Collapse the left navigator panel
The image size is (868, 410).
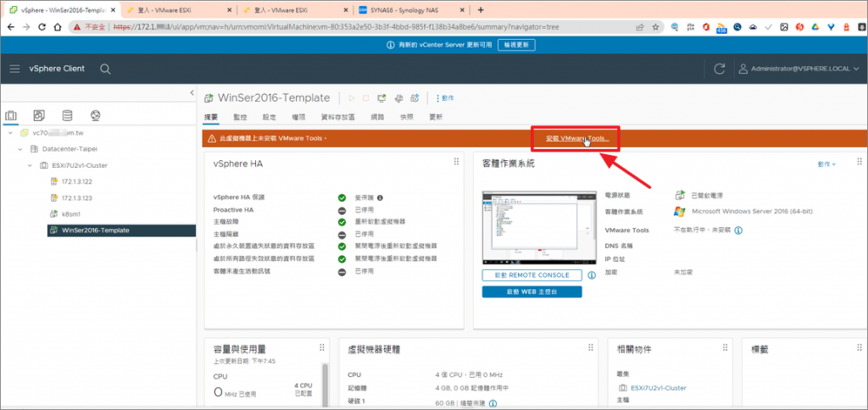tap(192, 92)
